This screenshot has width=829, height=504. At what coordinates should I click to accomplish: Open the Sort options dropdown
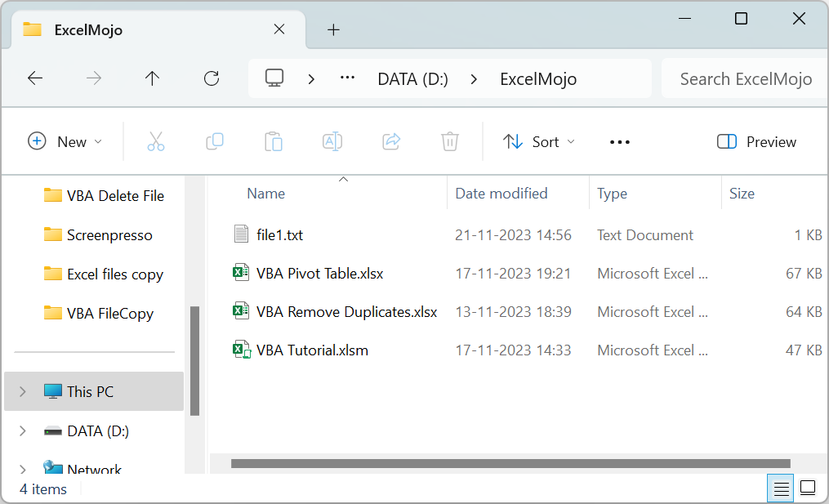538,142
